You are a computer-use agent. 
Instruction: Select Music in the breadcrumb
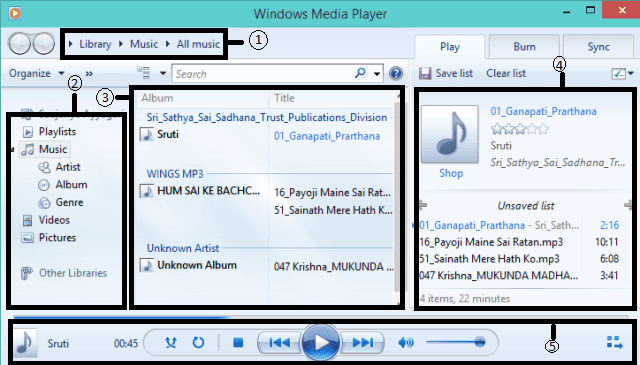[x=144, y=44]
